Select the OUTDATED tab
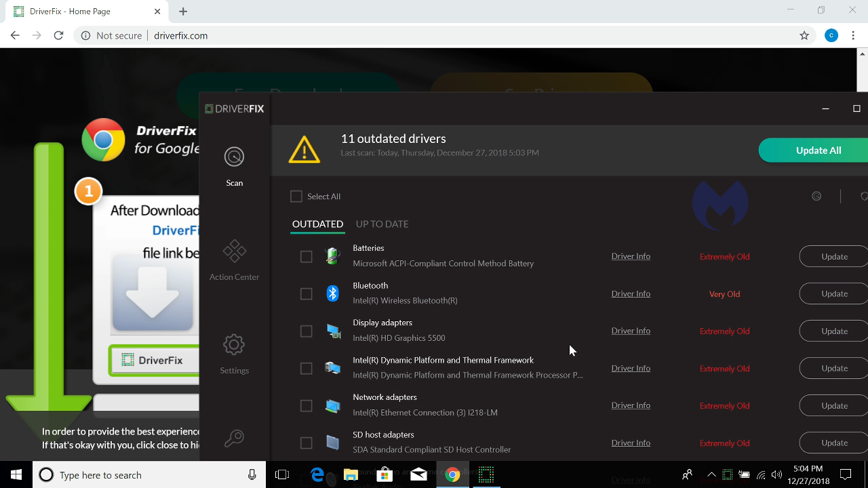Viewport: 868px width, 488px height. coord(317,224)
